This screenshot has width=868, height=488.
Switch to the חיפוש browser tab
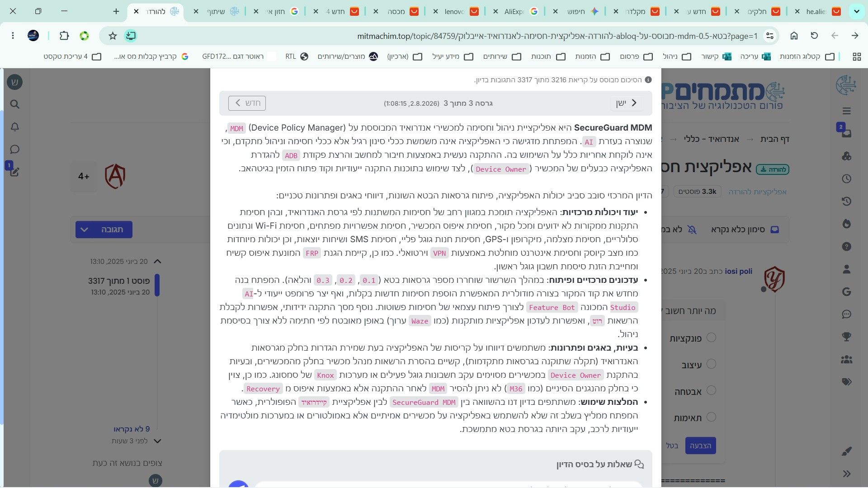[575, 11]
